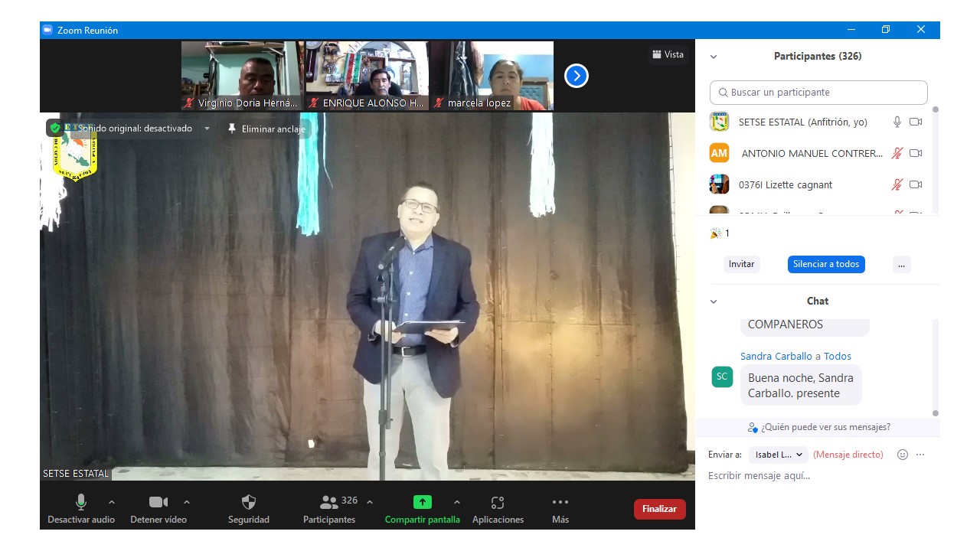
Task: Select the Virginio Doria Herná... video thumbnail
Action: [x=242, y=76]
